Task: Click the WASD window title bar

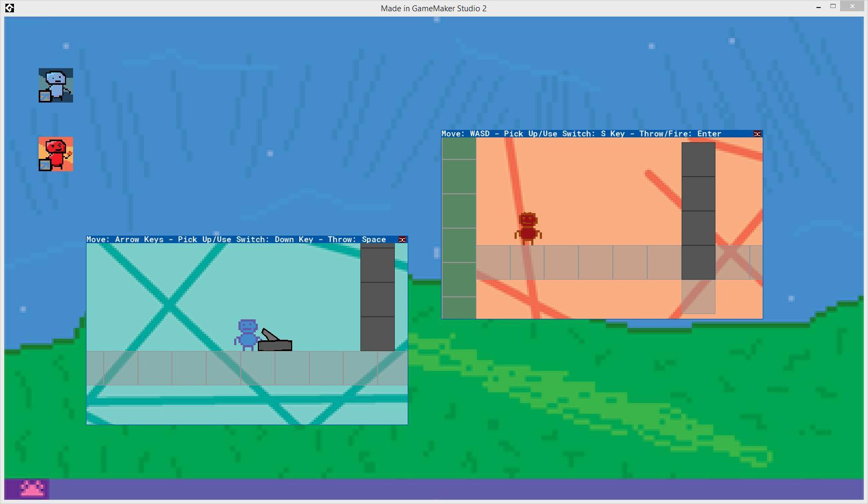Action: (x=602, y=134)
